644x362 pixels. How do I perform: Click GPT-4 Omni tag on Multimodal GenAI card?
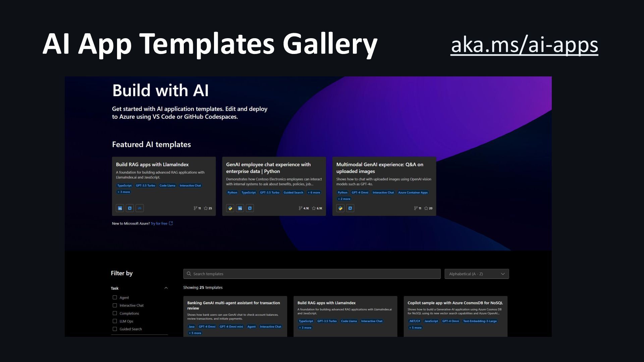[x=360, y=192]
